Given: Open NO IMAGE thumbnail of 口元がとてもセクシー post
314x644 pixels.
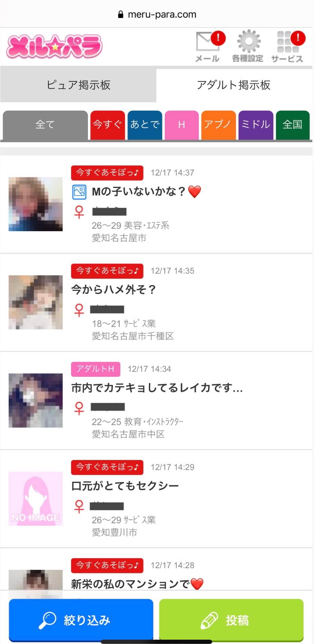Looking at the screenshot, I should [36, 499].
